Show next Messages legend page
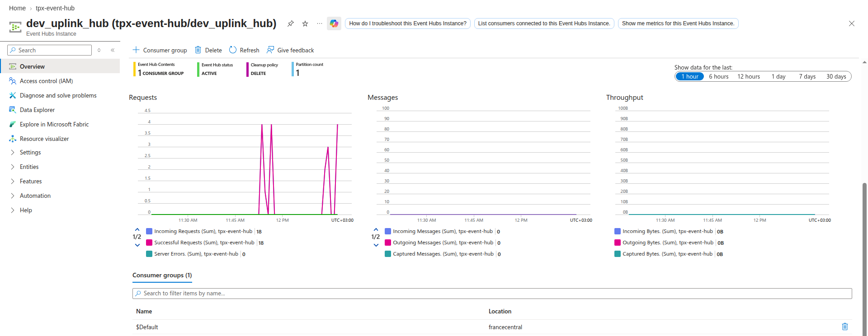Viewport: 868px width, 336px height. tap(376, 245)
